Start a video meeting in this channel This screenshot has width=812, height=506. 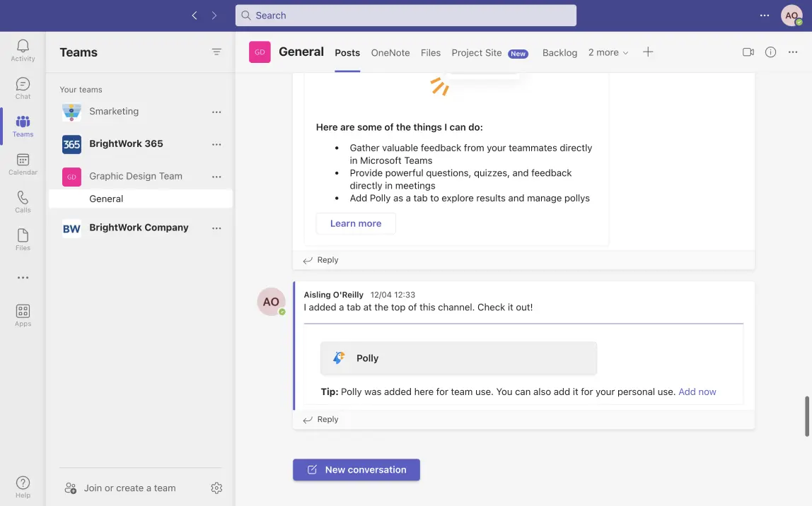(748, 52)
